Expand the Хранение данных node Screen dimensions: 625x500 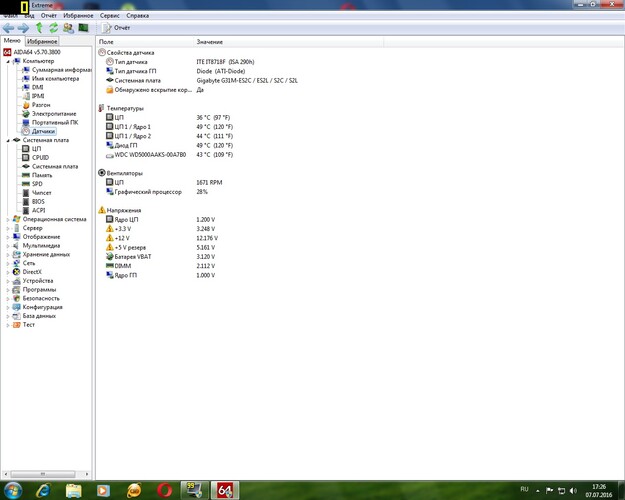[8, 254]
